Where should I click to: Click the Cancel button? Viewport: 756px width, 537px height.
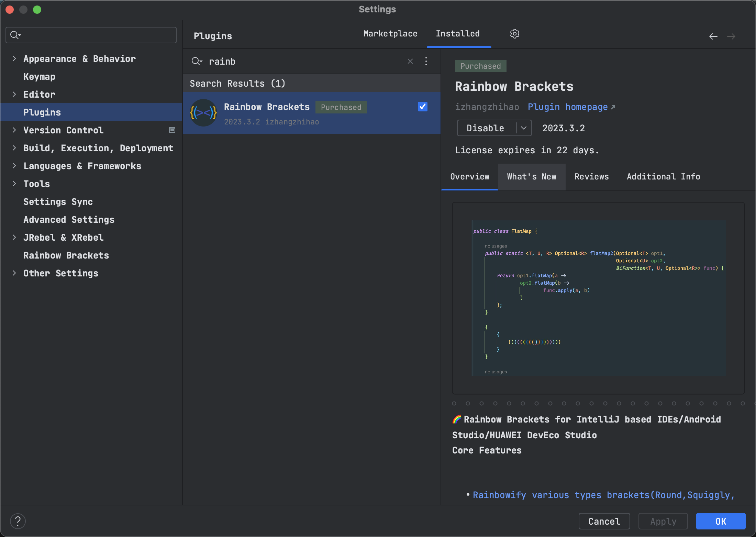pyautogui.click(x=604, y=521)
